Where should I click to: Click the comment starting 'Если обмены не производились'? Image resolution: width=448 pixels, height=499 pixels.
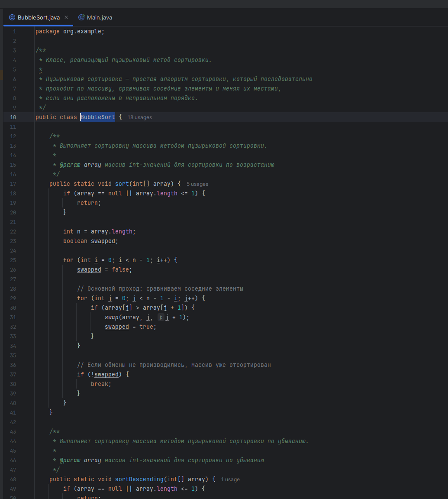click(x=174, y=365)
